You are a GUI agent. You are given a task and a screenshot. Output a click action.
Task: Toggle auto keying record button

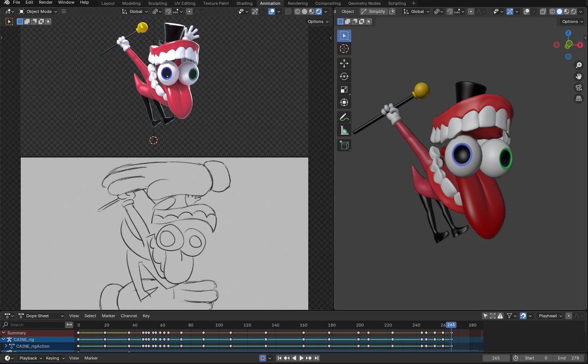pyautogui.click(x=263, y=358)
